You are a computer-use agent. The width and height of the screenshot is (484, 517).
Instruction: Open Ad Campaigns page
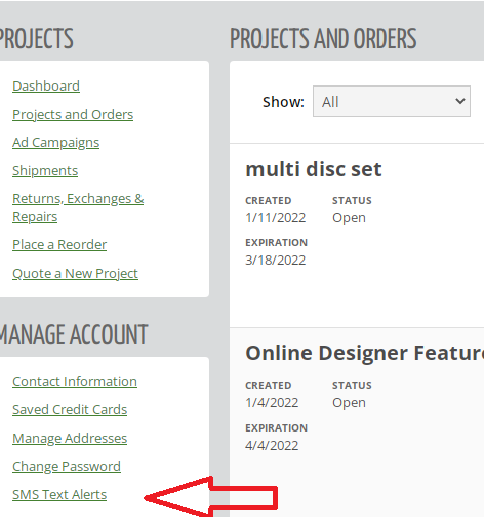tap(56, 143)
